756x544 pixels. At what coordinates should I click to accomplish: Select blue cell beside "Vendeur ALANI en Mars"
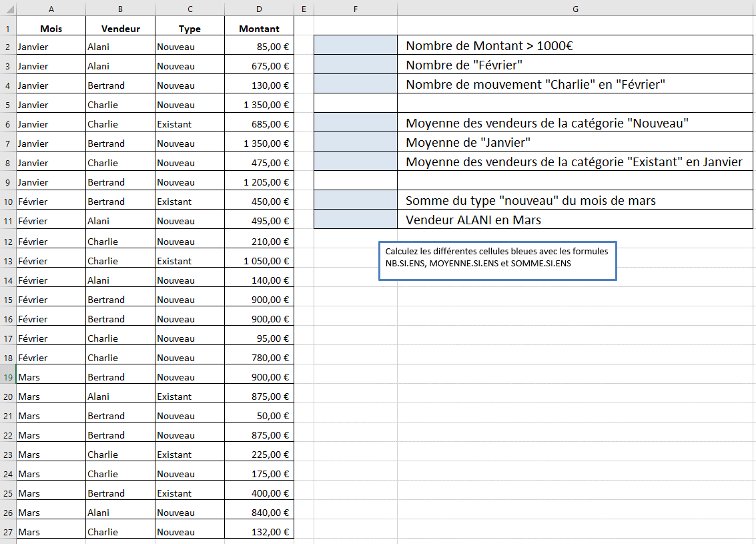355,220
